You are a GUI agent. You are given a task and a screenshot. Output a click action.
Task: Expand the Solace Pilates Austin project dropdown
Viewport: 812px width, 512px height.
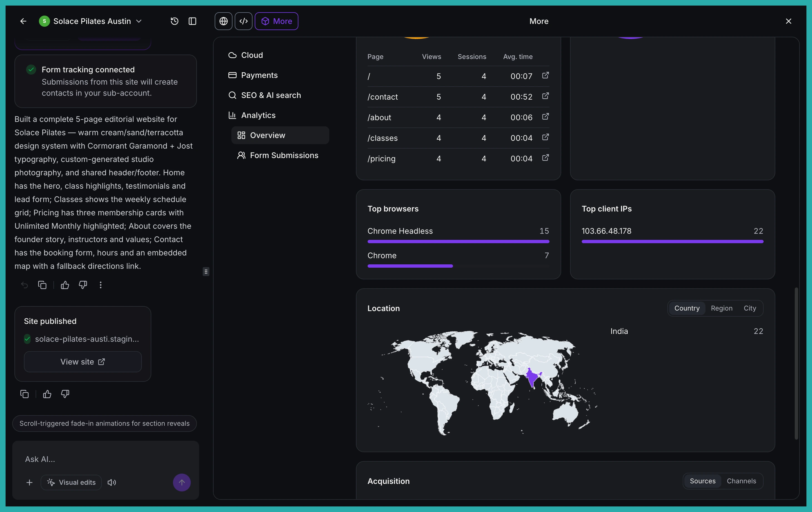[x=90, y=21]
